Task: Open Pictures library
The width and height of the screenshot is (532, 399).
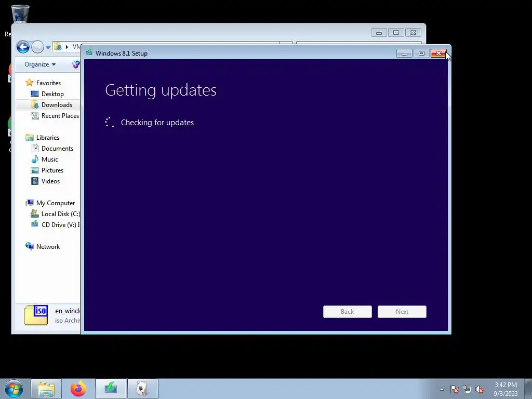Action: pos(52,170)
